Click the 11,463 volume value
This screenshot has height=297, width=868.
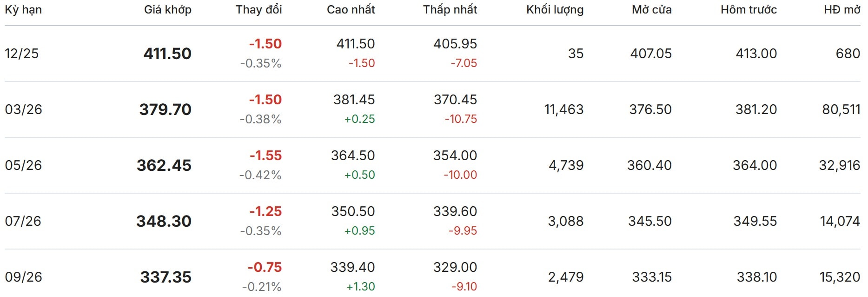tap(563, 109)
